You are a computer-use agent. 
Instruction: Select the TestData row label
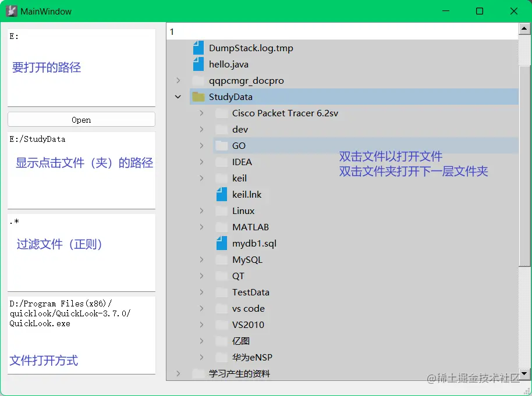pyautogui.click(x=251, y=292)
